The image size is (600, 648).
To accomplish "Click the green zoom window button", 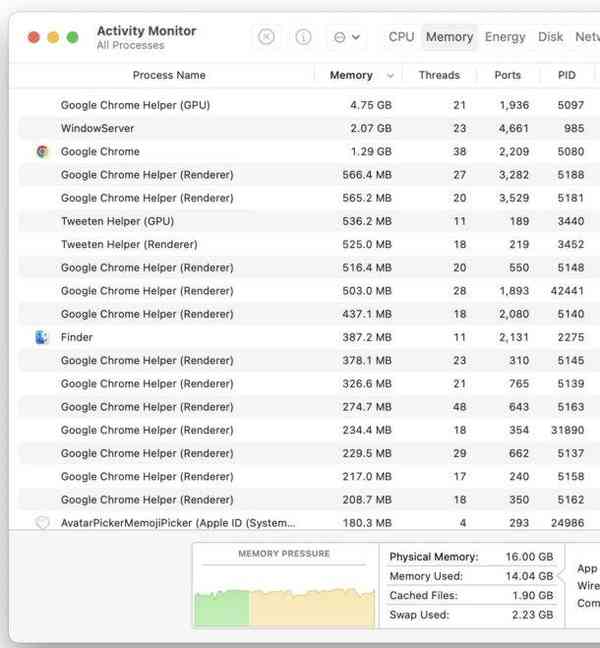I will point(73,37).
